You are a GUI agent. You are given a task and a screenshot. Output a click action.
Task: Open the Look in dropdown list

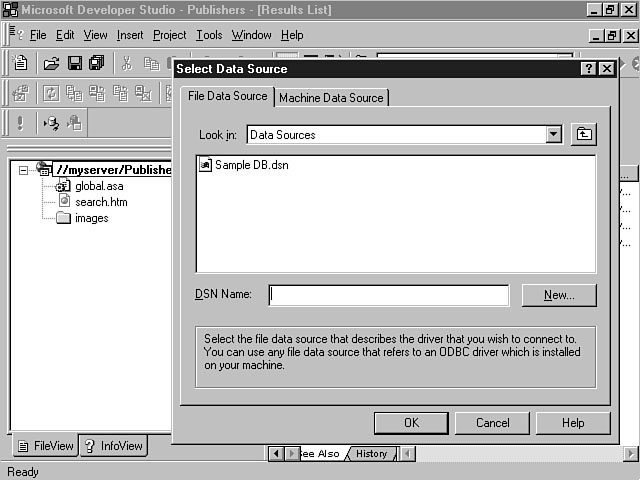[553, 135]
